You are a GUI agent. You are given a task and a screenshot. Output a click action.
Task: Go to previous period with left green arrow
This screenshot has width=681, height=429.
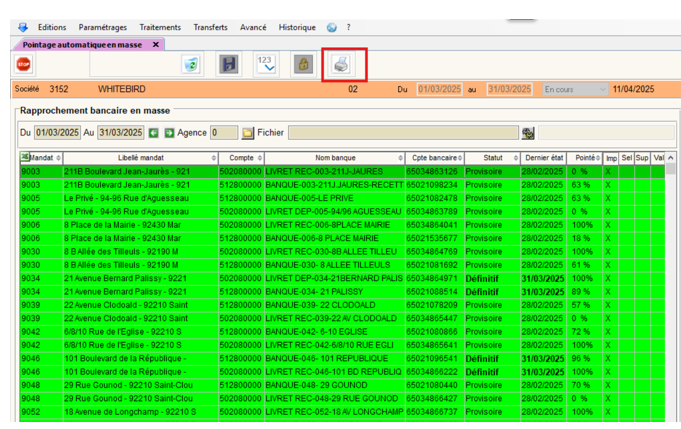point(154,133)
